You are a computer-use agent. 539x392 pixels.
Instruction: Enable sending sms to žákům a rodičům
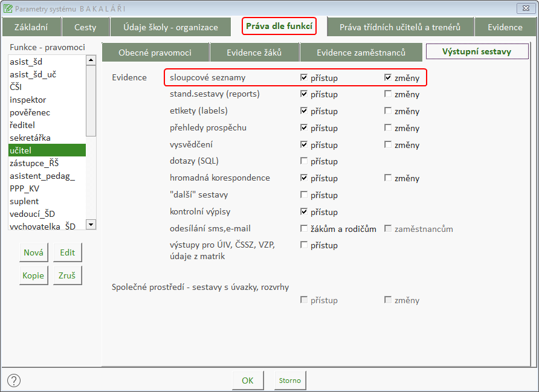304,229
